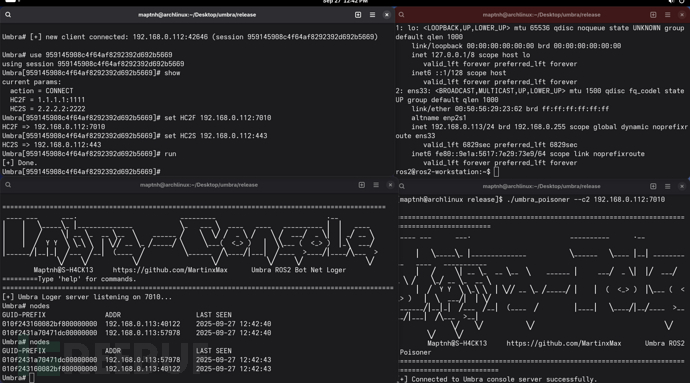
Task: Click 'Connected to Umbra console server successfully' line
Action: [x=504, y=379]
